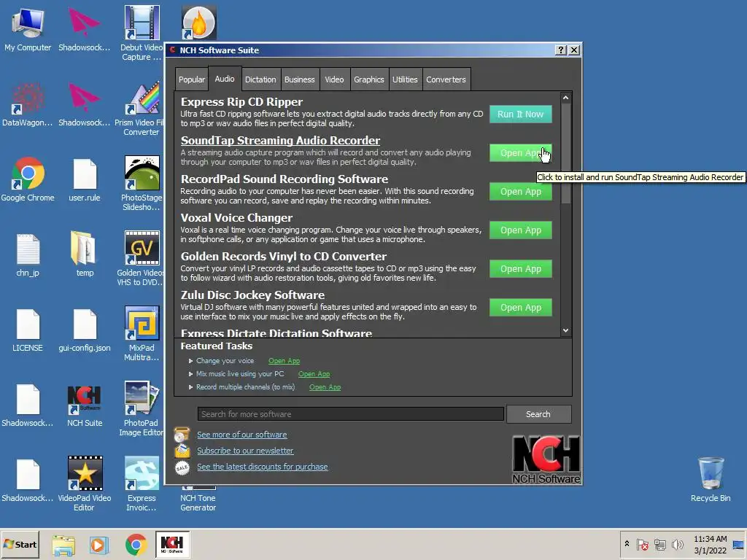Open the Start menu

pos(20,544)
